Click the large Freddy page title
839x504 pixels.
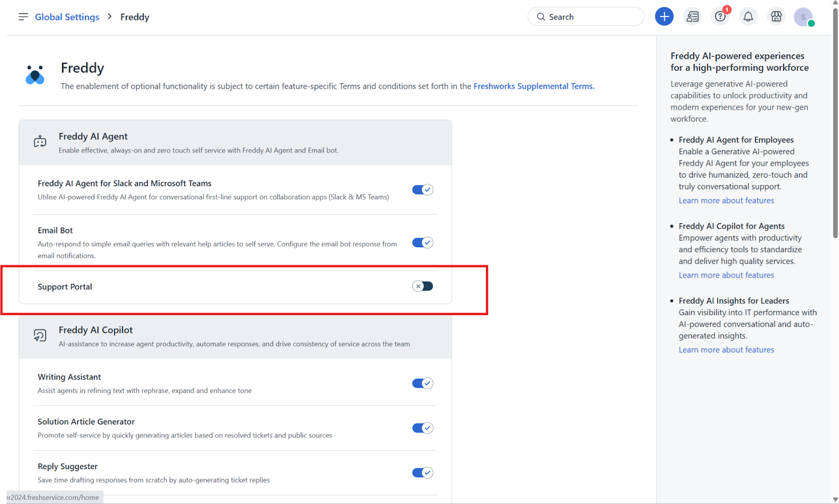(82, 68)
